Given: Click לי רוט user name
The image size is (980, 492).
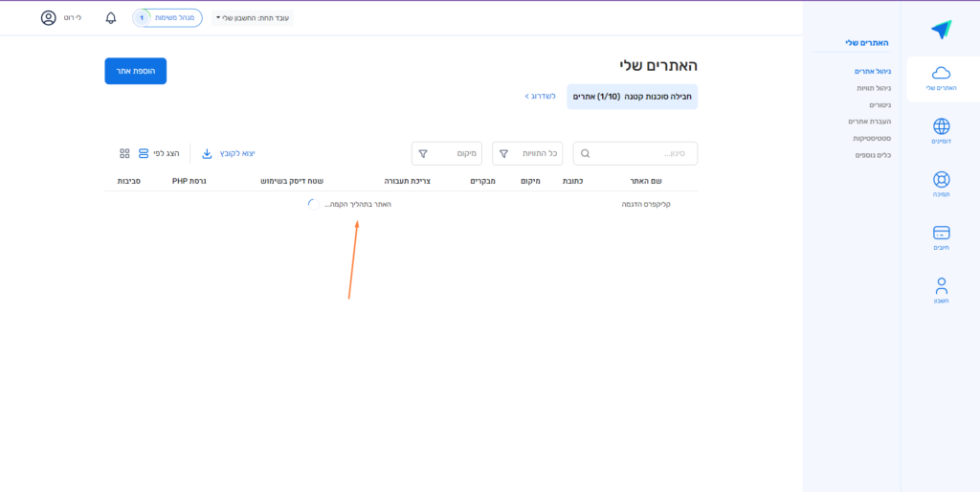Looking at the screenshot, I should 73,17.
